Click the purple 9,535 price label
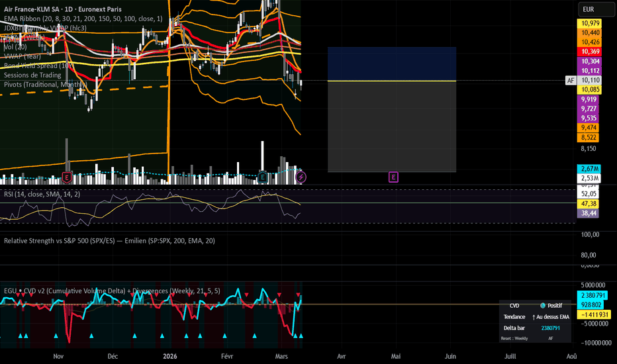 [589, 118]
